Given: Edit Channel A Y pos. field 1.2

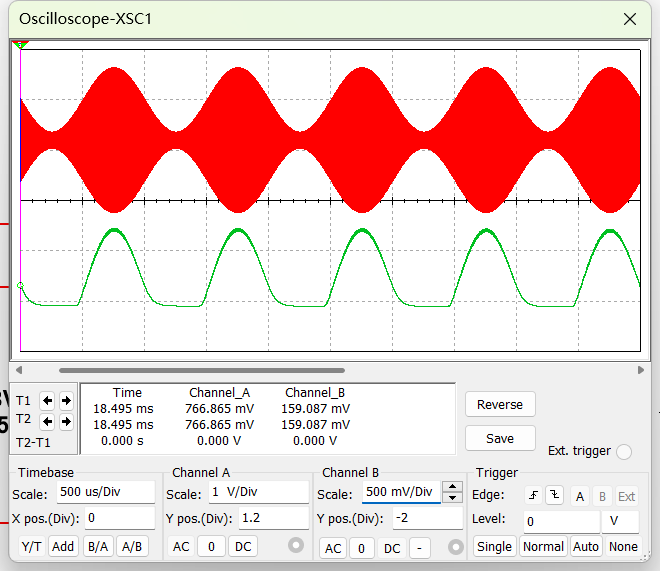Looking at the screenshot, I should point(274,518).
